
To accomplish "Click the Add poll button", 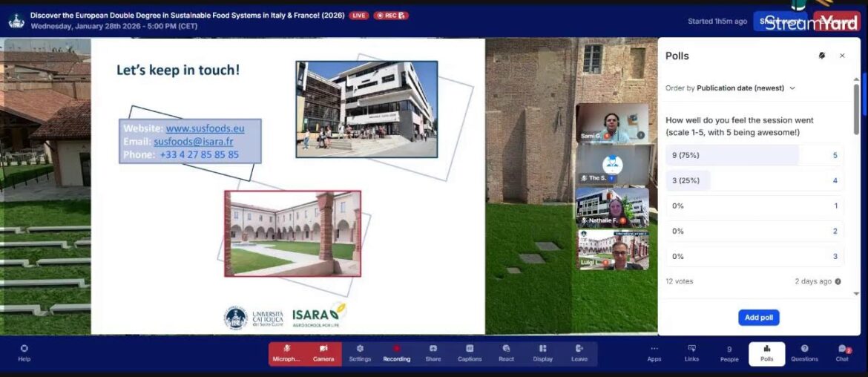I will pyautogui.click(x=758, y=318).
